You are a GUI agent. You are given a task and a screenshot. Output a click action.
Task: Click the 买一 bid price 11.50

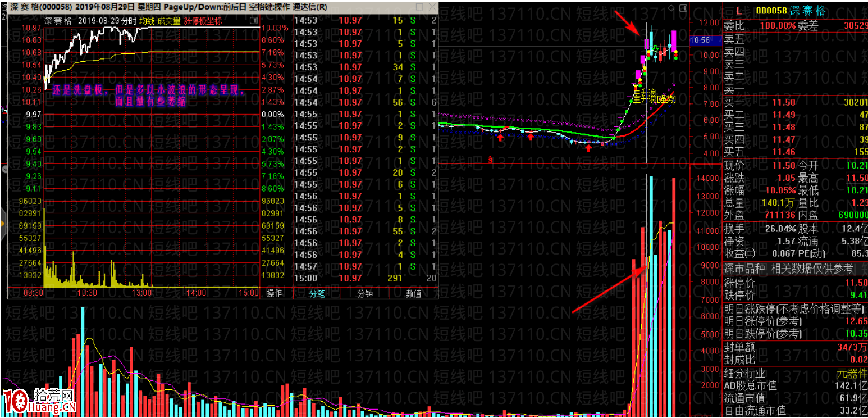784,102
